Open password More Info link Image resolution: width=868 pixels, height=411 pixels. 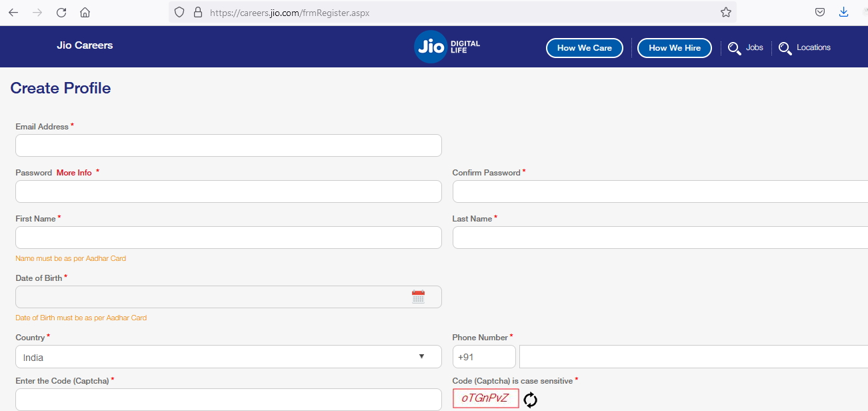pos(74,173)
